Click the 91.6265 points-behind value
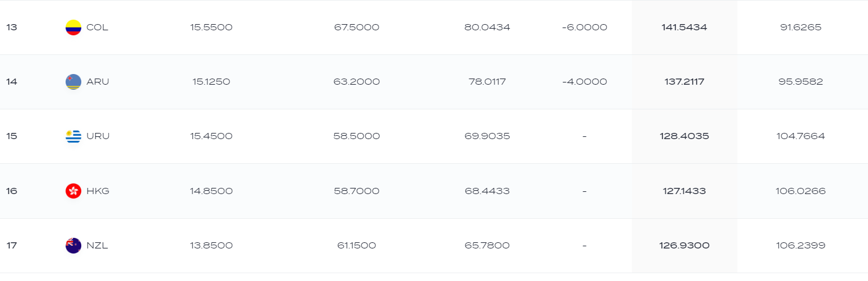The image size is (868, 281). (801, 27)
